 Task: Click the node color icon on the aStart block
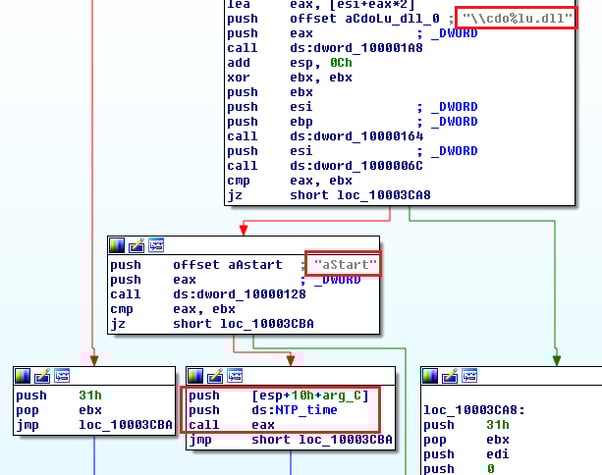(x=117, y=244)
